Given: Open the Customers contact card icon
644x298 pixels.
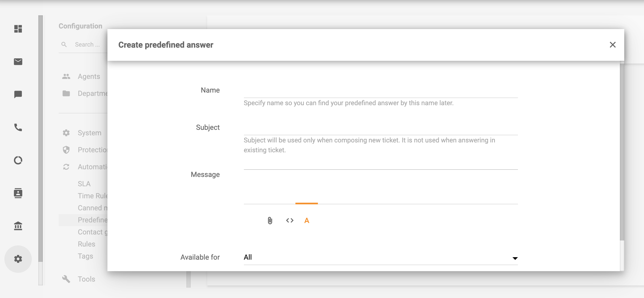Looking at the screenshot, I should click(18, 193).
